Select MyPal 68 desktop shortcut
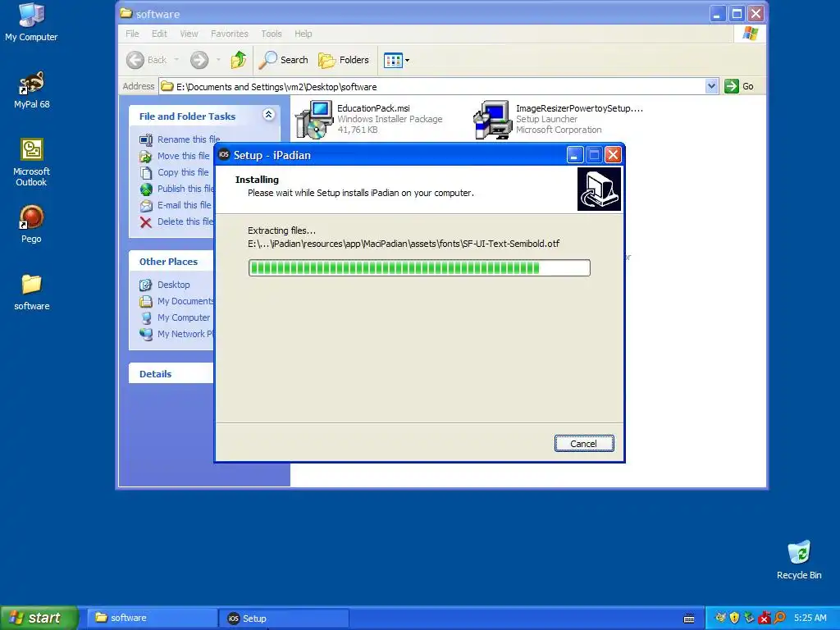The image size is (840, 630). click(x=32, y=90)
